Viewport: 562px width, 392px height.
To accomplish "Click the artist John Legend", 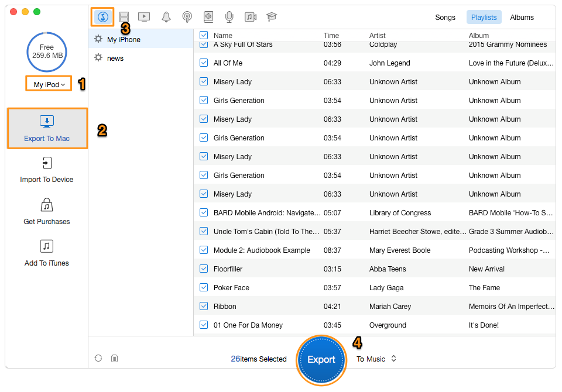I will [390, 63].
